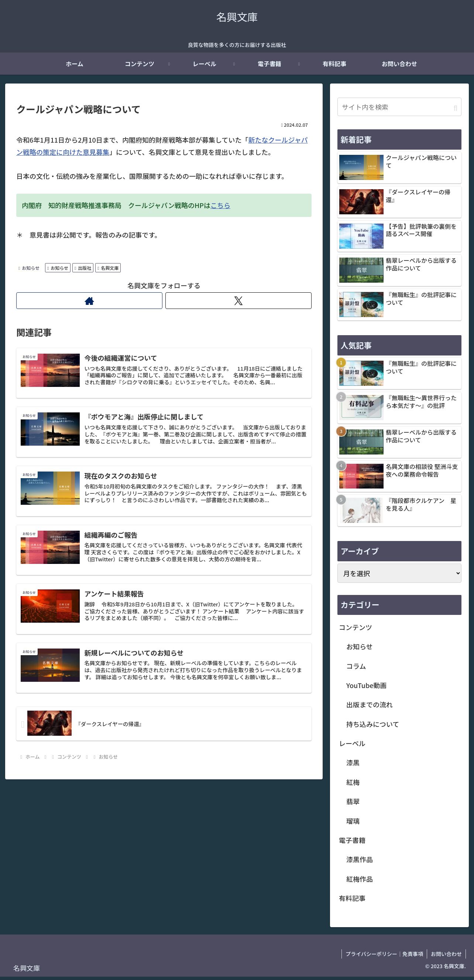Click the home icon follow button

[x=89, y=300]
